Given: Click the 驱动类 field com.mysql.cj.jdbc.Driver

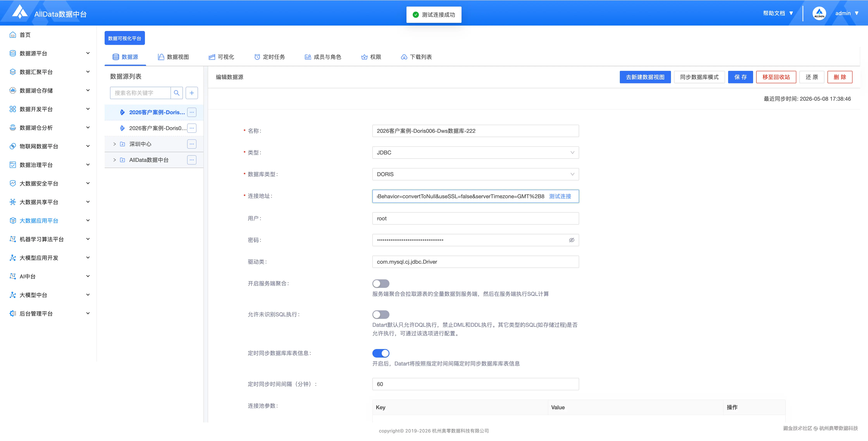Looking at the screenshot, I should (475, 262).
